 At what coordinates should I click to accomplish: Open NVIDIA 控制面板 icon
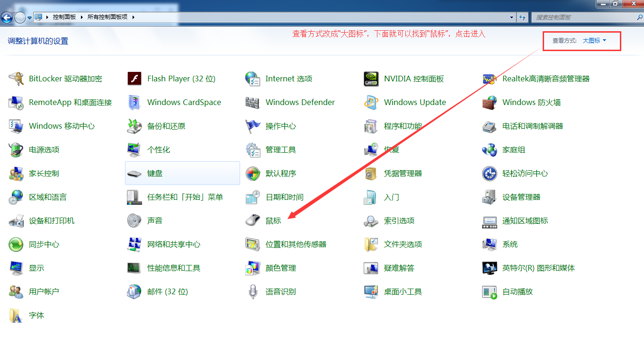(371, 79)
